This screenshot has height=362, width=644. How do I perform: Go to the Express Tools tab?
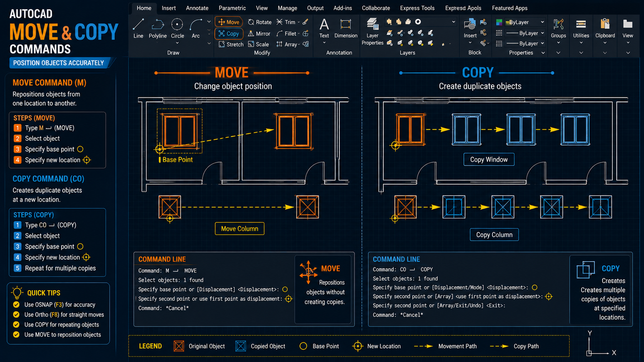pyautogui.click(x=417, y=8)
